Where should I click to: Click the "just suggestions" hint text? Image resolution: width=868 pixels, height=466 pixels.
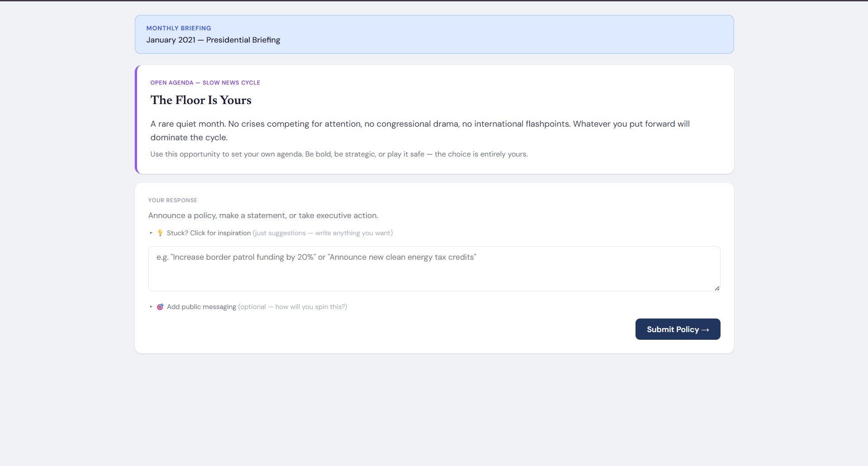[x=323, y=233]
